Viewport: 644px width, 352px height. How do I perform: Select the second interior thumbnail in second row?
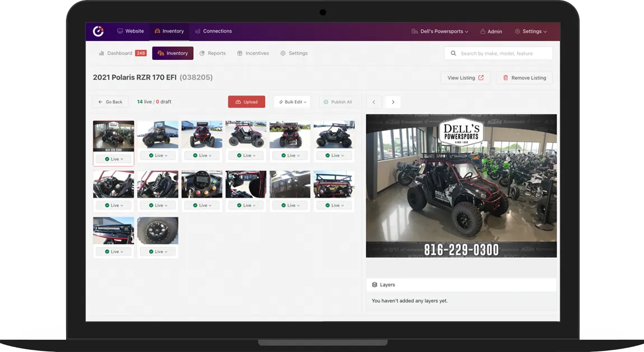tap(158, 184)
